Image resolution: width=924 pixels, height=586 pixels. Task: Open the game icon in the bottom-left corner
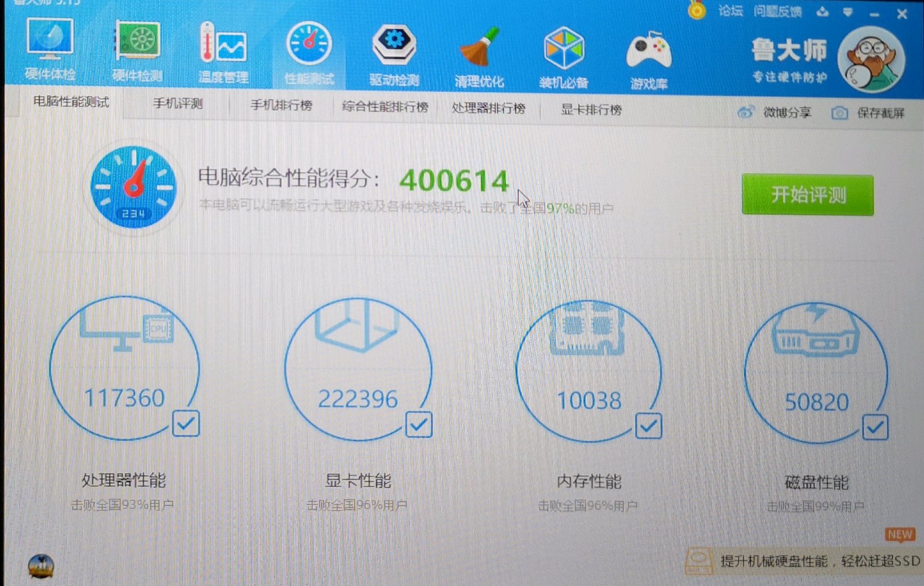41,566
